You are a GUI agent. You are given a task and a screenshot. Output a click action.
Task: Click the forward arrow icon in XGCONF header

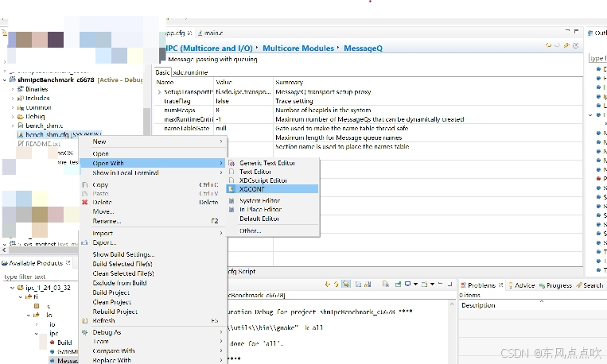click(x=557, y=45)
